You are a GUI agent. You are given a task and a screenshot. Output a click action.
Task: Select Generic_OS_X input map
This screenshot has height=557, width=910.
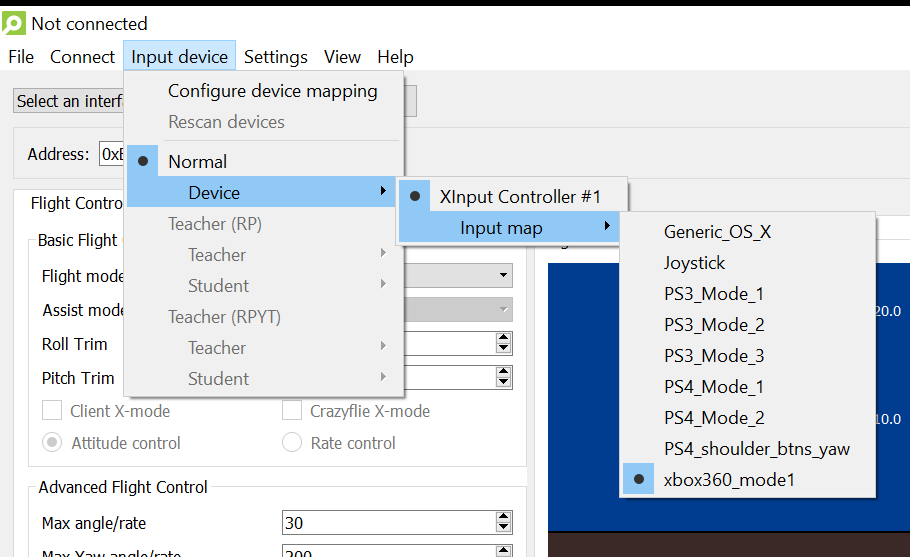pyautogui.click(x=717, y=232)
